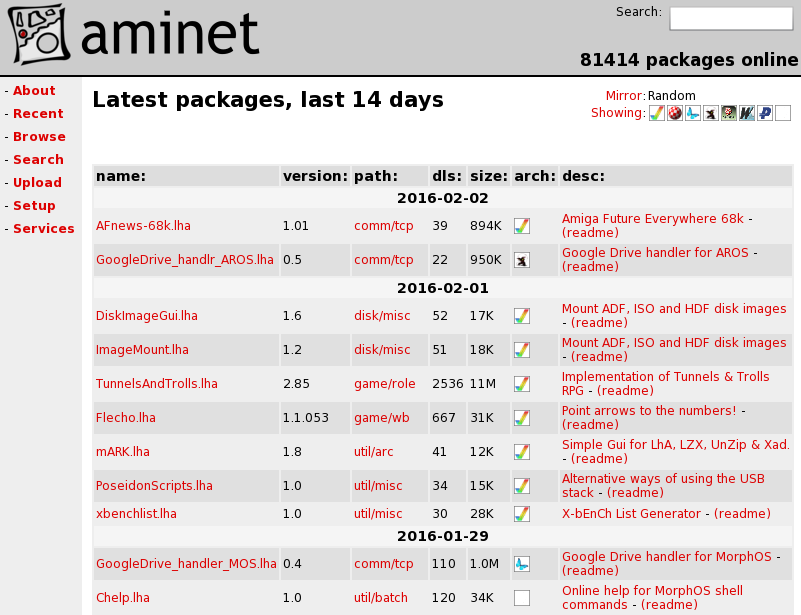Click the arch icon in DiskImageGui.lha row
Screen dimensions: 801x615
pos(522,316)
